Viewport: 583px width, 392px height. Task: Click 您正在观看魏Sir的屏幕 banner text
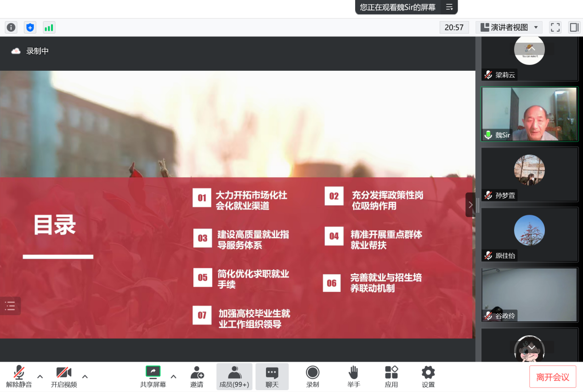click(x=397, y=7)
